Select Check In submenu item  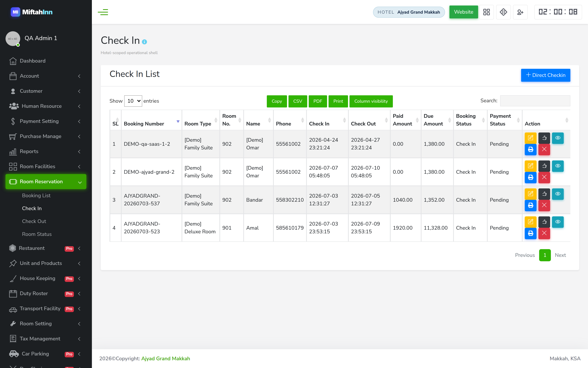point(32,208)
